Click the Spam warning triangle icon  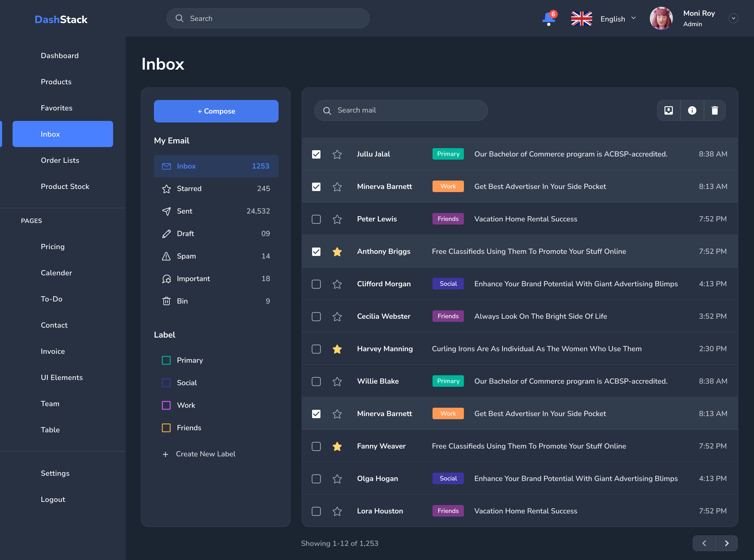click(x=166, y=256)
